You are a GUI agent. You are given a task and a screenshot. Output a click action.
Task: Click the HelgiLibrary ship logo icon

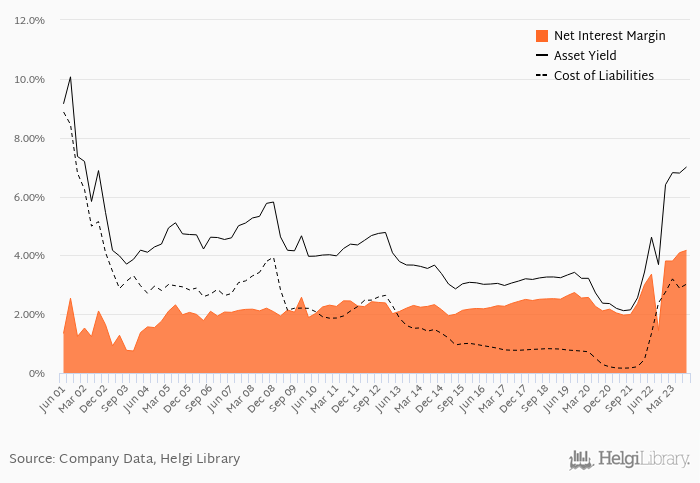click(x=581, y=460)
